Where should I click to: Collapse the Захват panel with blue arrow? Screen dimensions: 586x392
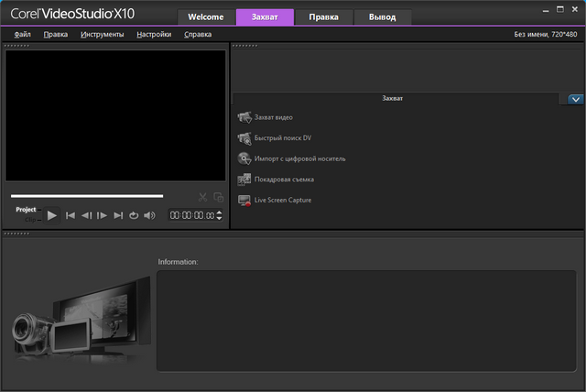coord(576,99)
